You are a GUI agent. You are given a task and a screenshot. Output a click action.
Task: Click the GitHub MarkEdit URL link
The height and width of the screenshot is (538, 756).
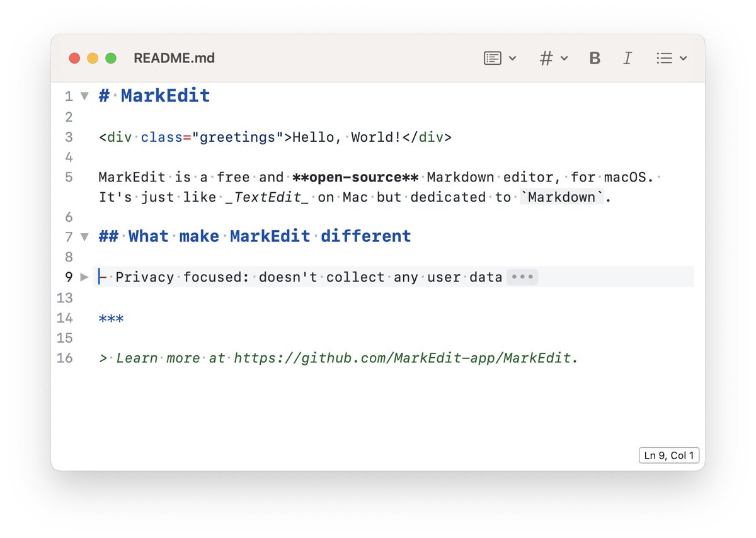click(403, 358)
